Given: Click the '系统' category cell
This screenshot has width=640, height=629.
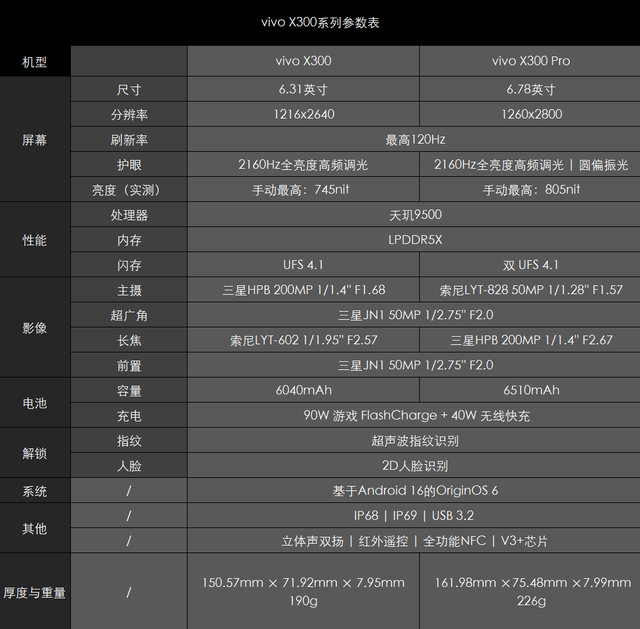Looking at the screenshot, I should click(35, 491).
